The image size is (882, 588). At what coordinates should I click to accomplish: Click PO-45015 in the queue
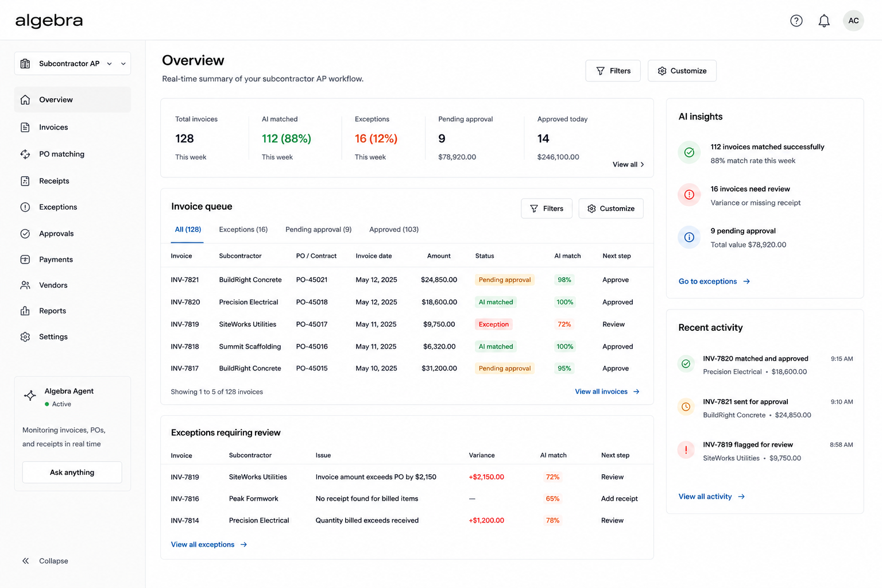coord(312,369)
